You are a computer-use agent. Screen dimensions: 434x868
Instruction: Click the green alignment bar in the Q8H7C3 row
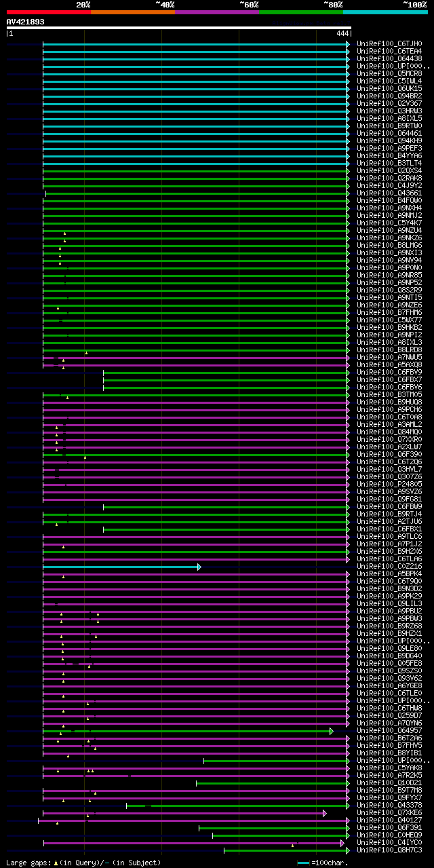coord(287,850)
